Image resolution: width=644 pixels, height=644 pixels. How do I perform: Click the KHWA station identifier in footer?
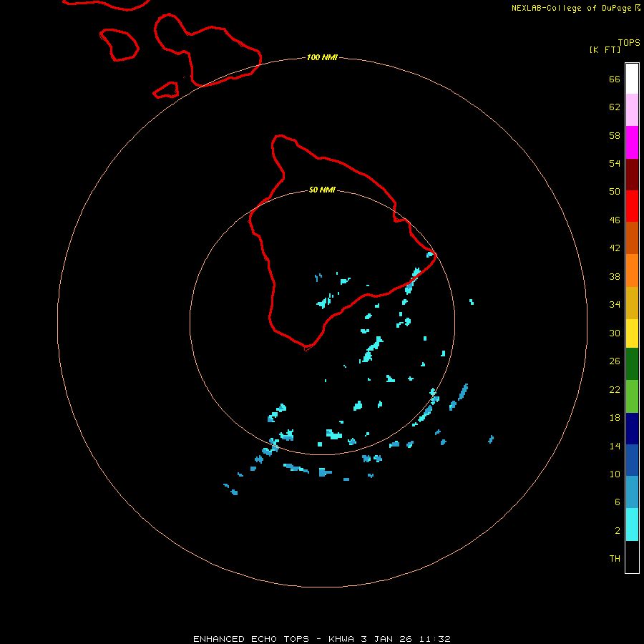point(341,639)
